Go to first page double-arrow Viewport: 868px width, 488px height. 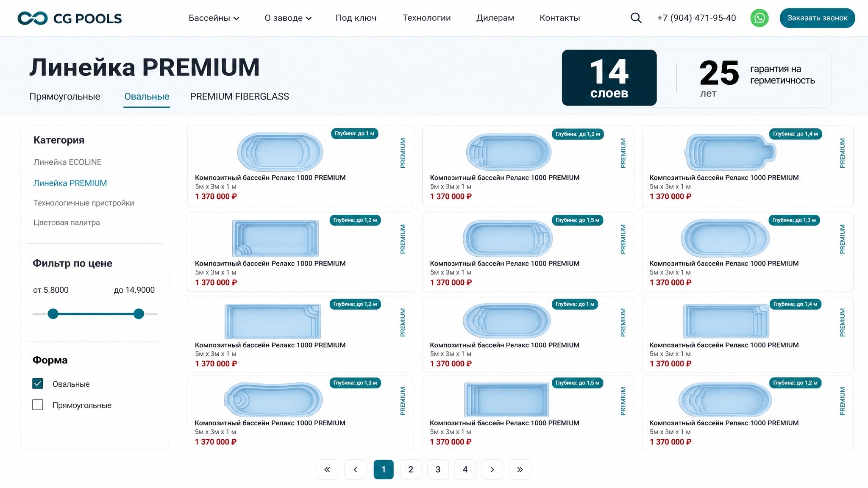coord(327,469)
